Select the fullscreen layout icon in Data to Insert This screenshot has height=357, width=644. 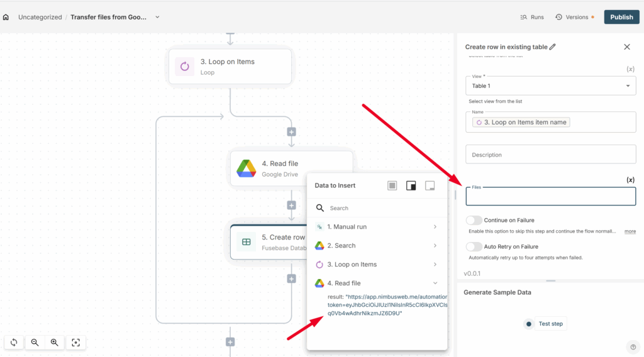tap(392, 185)
